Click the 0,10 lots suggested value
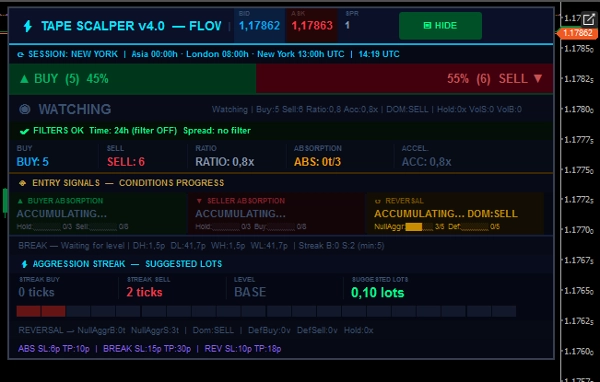This screenshot has height=382, width=600. coord(377,293)
